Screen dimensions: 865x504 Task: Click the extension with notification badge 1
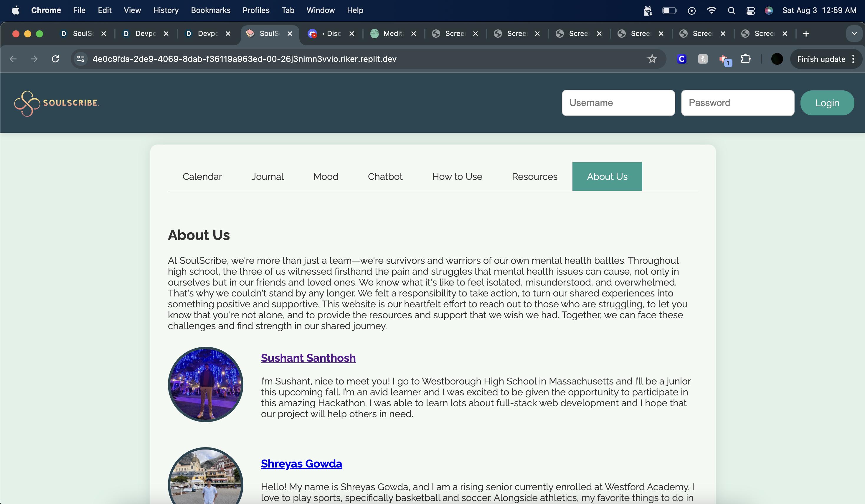pyautogui.click(x=725, y=59)
